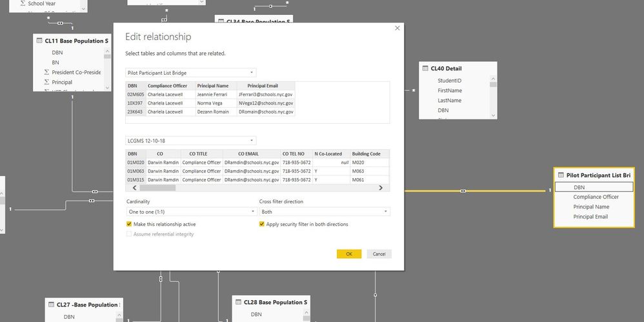Viewport: 644px width, 322px height.
Task: Click the LCGMS preview scroll-left arrow
Action: click(x=134, y=188)
